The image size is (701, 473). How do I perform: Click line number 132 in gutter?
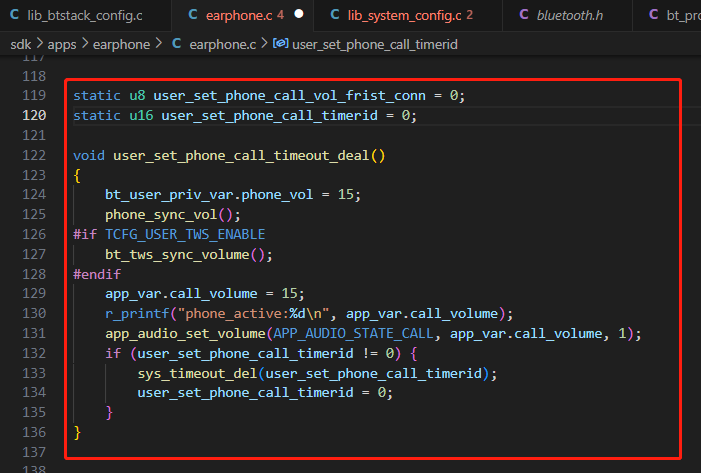34,353
